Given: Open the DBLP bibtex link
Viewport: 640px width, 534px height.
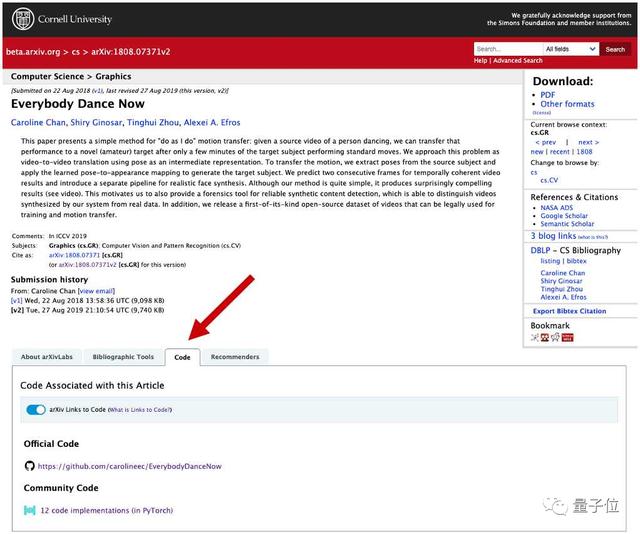Looking at the screenshot, I should coord(576,261).
